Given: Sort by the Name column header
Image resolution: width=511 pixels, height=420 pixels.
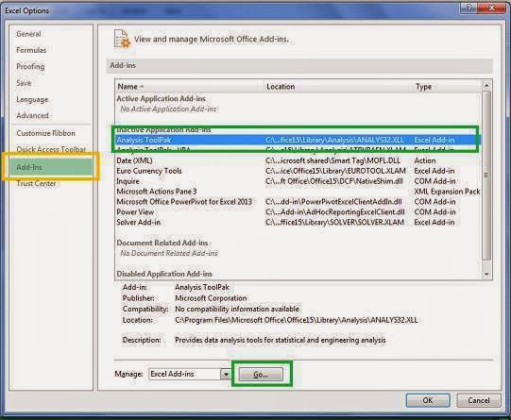Looking at the screenshot, I should point(189,87).
